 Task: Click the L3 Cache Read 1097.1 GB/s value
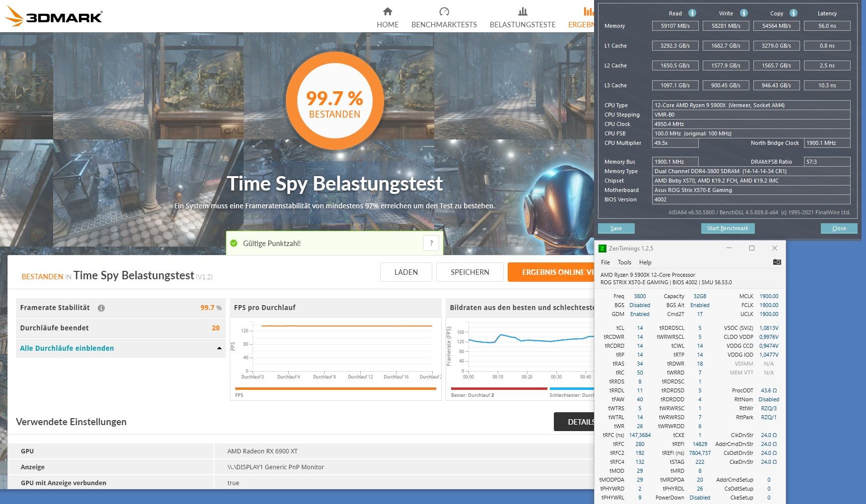point(675,85)
